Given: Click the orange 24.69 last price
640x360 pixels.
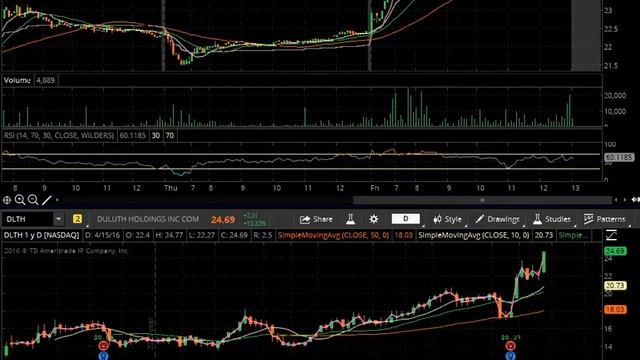Looking at the screenshot, I should click(x=223, y=220).
